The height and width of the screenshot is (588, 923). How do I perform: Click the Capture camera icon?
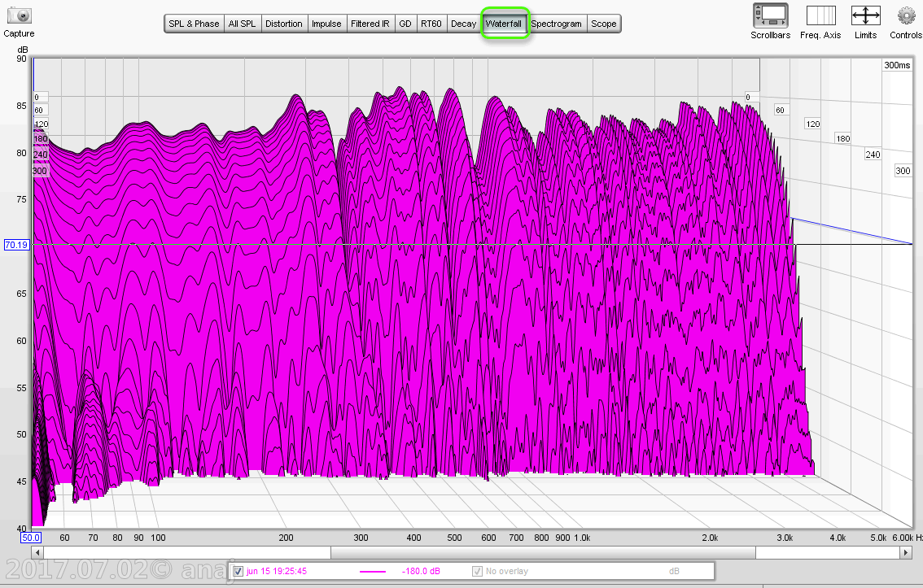[x=19, y=16]
